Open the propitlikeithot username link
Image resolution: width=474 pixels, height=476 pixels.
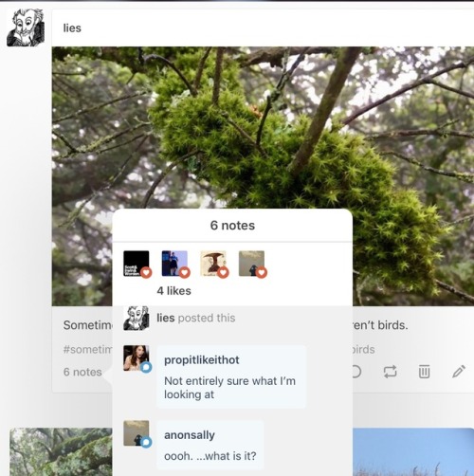(202, 360)
